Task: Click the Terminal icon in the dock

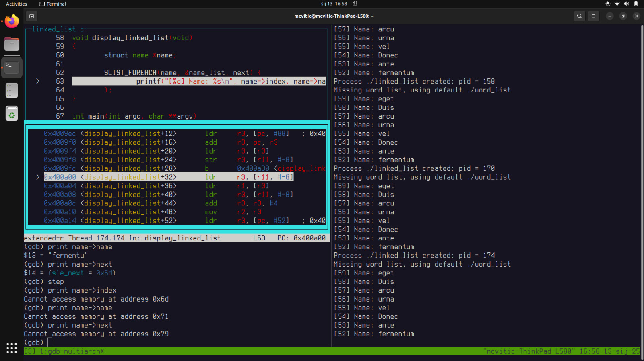Action: coord(12,67)
